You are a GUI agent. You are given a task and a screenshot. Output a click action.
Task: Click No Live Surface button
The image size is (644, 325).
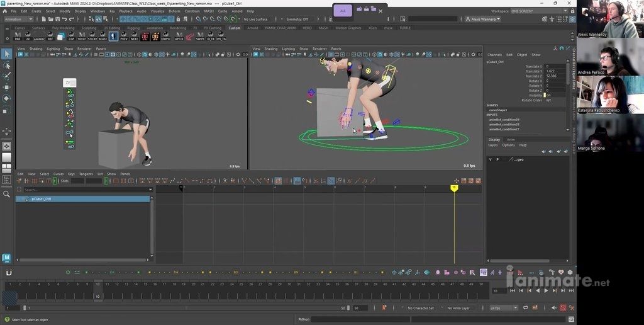click(255, 19)
